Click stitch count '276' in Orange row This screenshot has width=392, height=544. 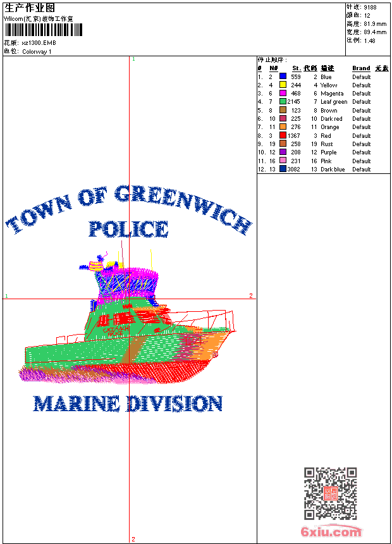296,127
